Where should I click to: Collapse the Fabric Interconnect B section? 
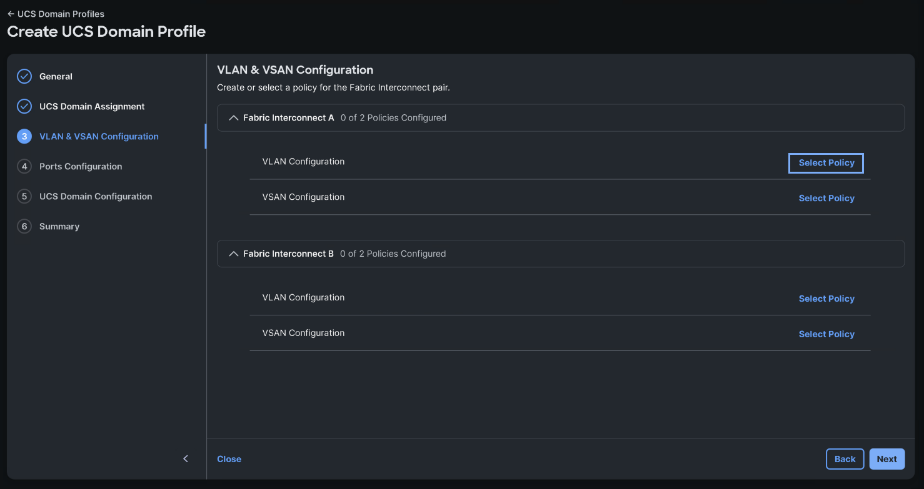click(x=233, y=254)
